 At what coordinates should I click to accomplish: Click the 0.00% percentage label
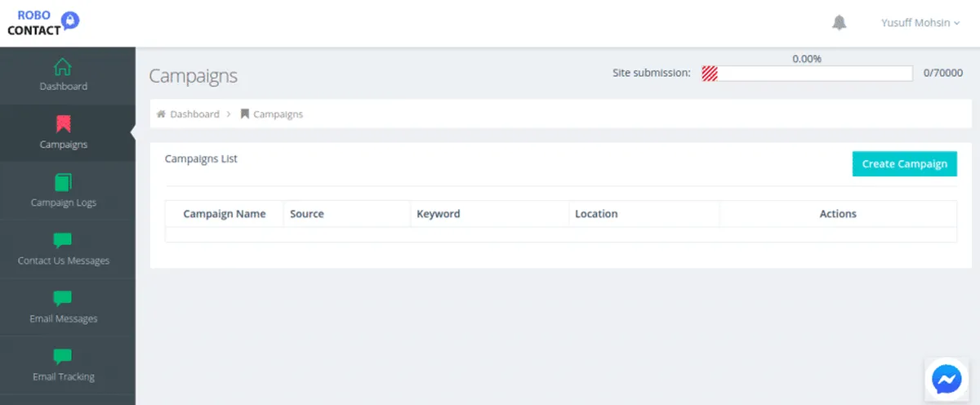tap(807, 59)
